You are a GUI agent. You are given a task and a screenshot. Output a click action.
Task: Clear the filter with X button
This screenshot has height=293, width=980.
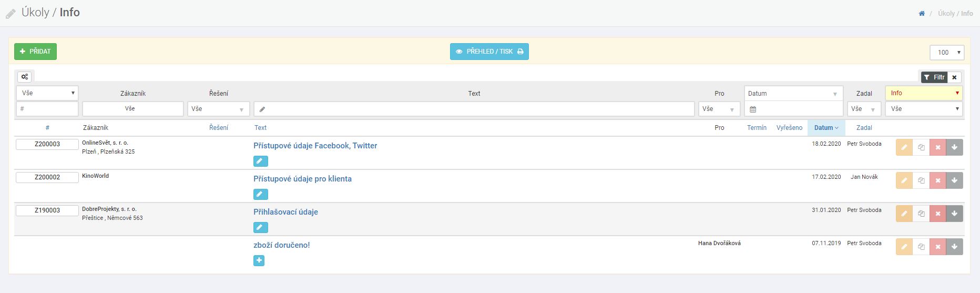(x=954, y=77)
